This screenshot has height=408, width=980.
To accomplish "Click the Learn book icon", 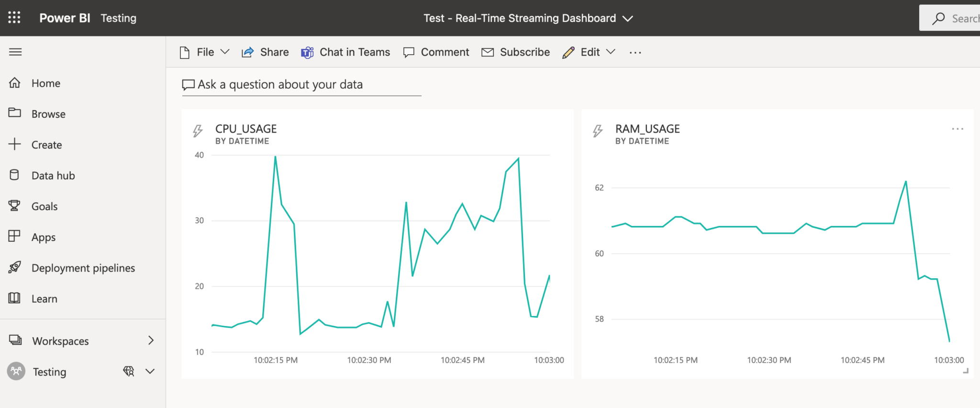I will tap(14, 298).
